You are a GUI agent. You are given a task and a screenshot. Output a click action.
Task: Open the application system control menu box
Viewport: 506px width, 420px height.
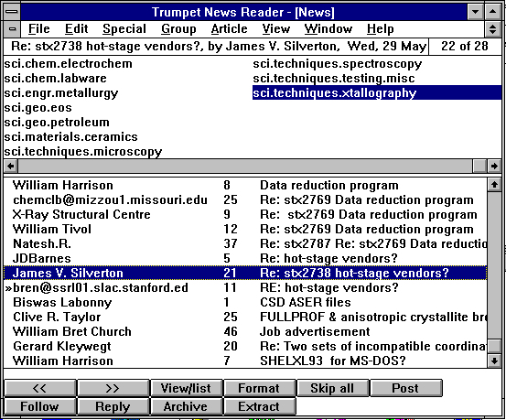(12, 12)
